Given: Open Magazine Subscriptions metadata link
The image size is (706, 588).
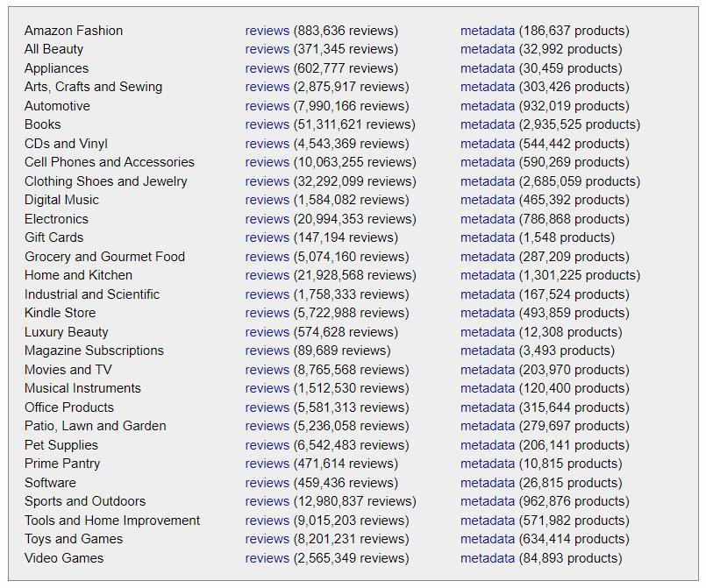Looking at the screenshot, I should 487,351.
